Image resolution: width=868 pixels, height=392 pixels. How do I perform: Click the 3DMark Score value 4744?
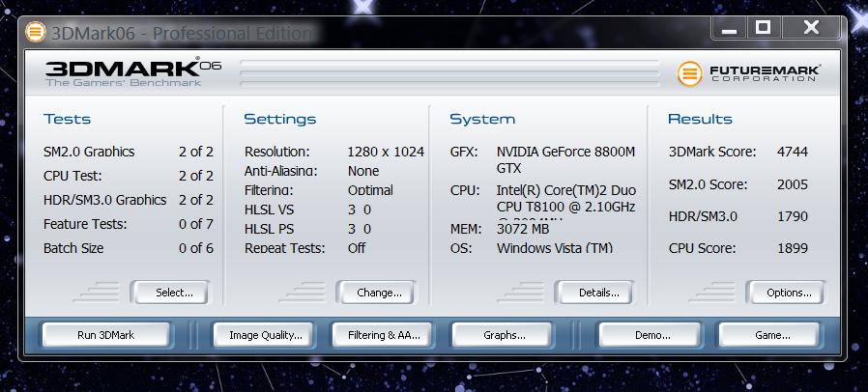tap(793, 152)
